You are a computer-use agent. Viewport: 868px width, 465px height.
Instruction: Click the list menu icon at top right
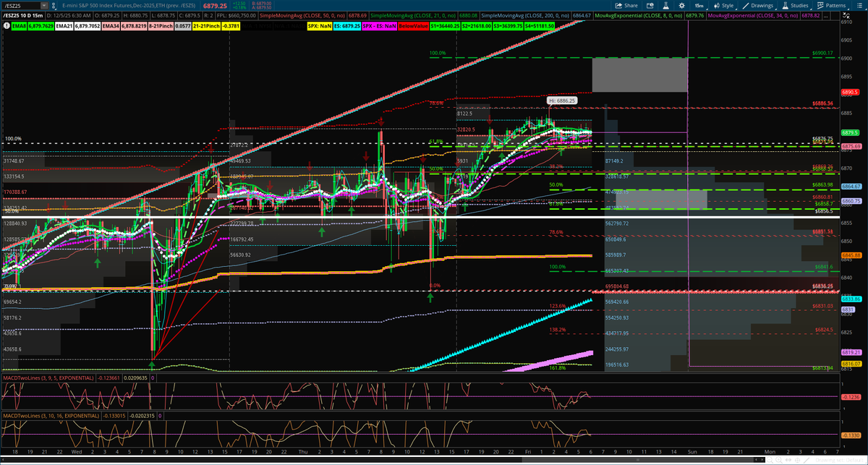(x=859, y=6)
